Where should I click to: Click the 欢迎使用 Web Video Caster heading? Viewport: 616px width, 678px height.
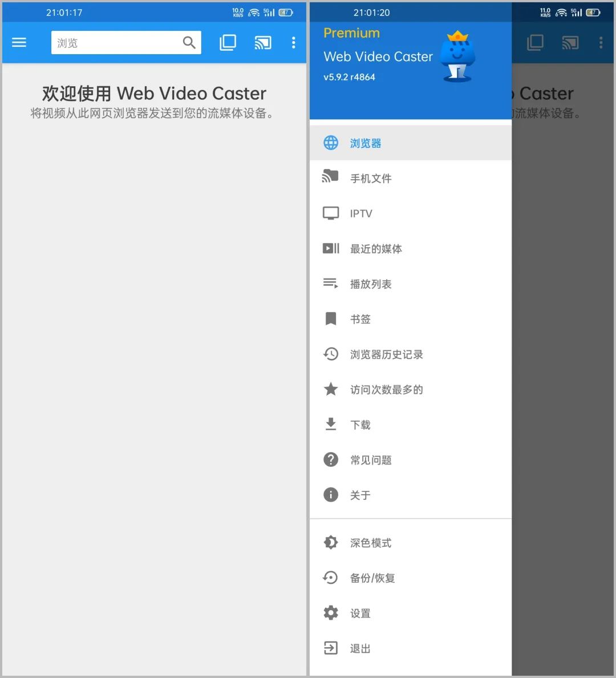click(x=154, y=94)
